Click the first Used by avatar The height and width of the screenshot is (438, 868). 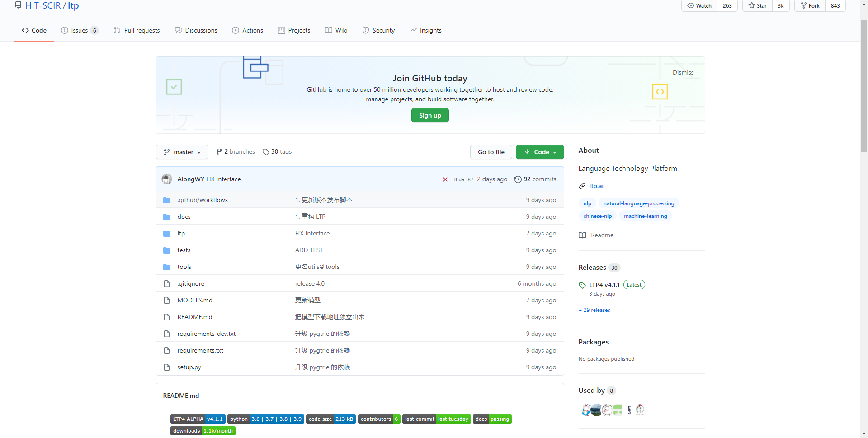click(585, 410)
